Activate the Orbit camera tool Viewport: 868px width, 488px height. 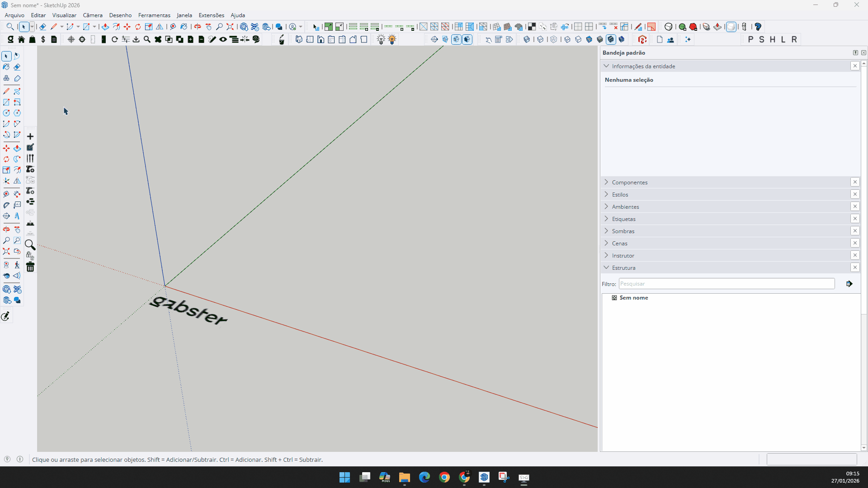[x=6, y=230]
